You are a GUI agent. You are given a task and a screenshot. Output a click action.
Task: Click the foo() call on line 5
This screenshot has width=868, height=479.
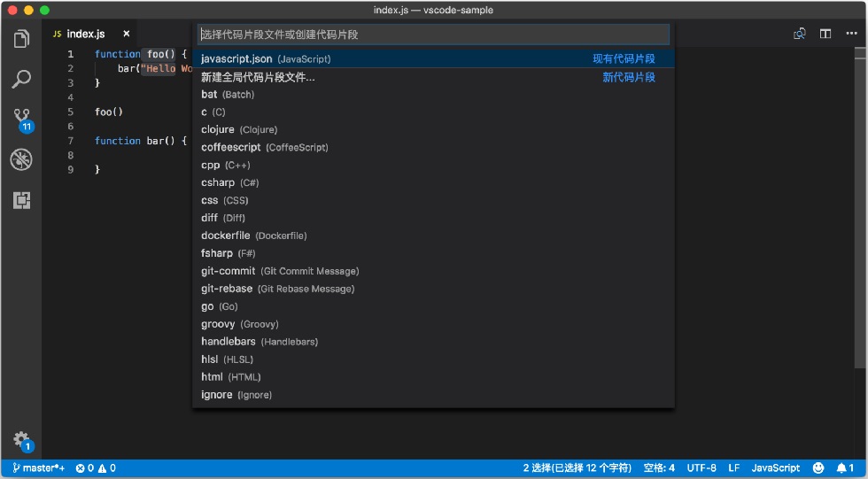click(x=108, y=112)
